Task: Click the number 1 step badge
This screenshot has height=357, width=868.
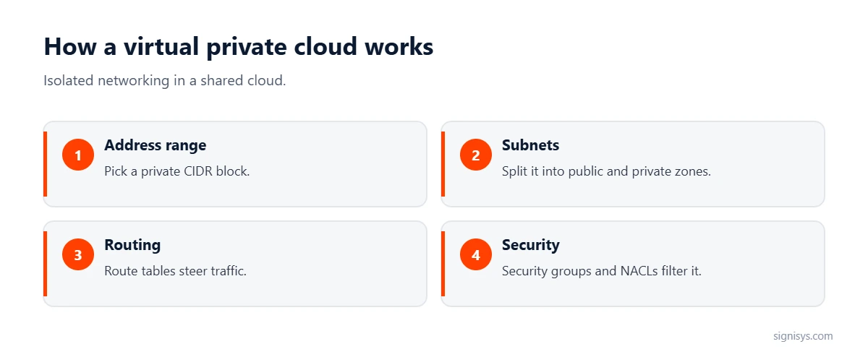Action: [78, 155]
